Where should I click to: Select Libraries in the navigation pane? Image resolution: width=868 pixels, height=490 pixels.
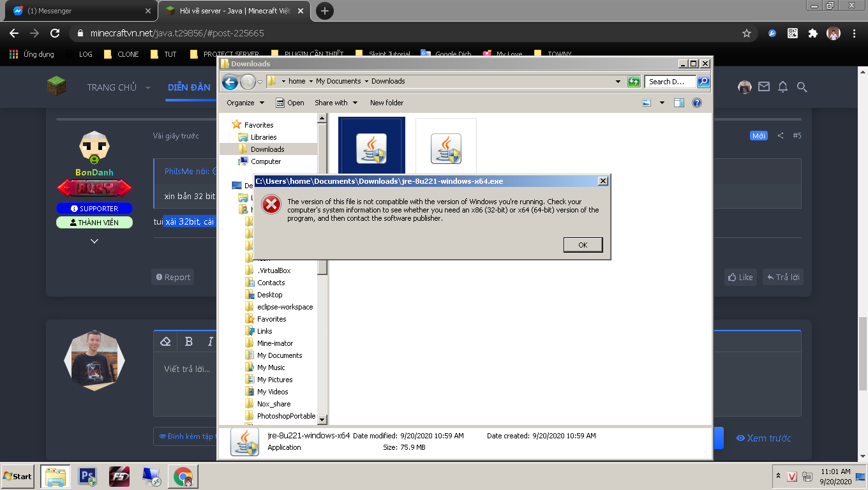pos(263,137)
